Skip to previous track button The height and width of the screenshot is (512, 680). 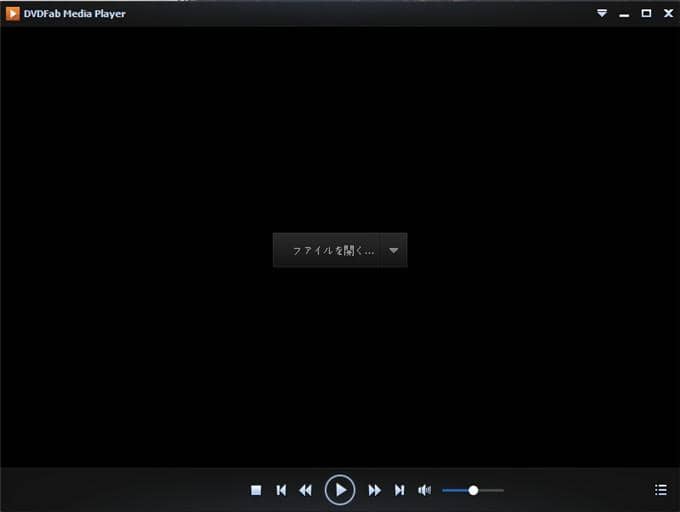(x=281, y=490)
